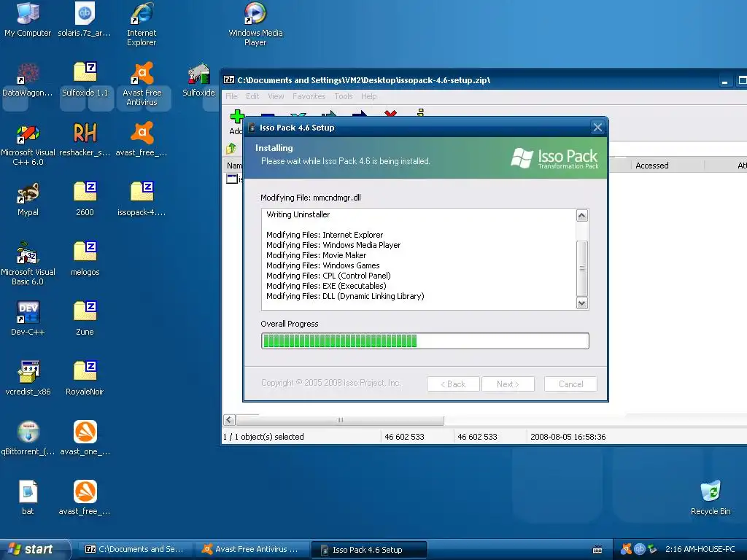Click the Delete red X in 7-Zip toolbar

click(x=391, y=113)
